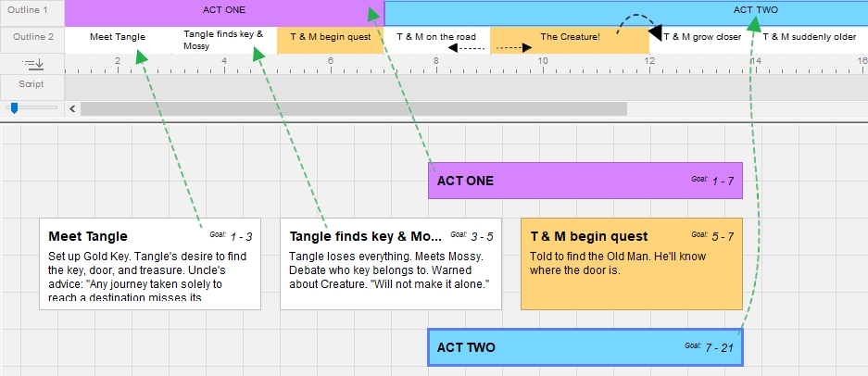This screenshot has height=376, width=868.
Task: Click the Tangle finds key card summary text
Action: 389,269
